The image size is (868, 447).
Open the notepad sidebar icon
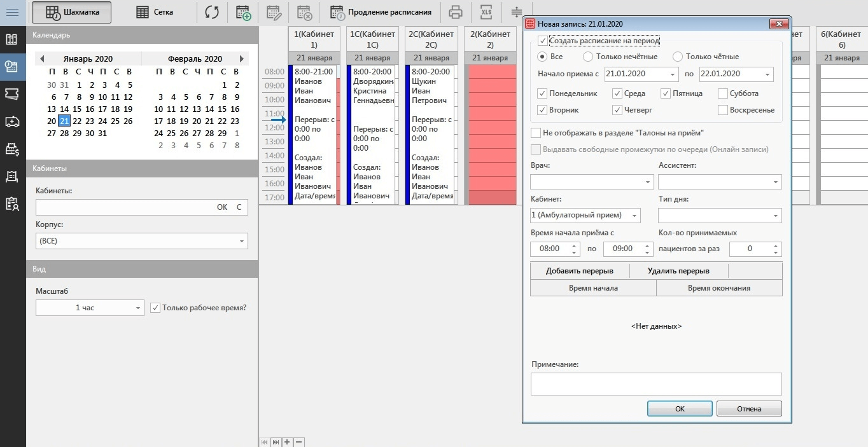[12, 177]
